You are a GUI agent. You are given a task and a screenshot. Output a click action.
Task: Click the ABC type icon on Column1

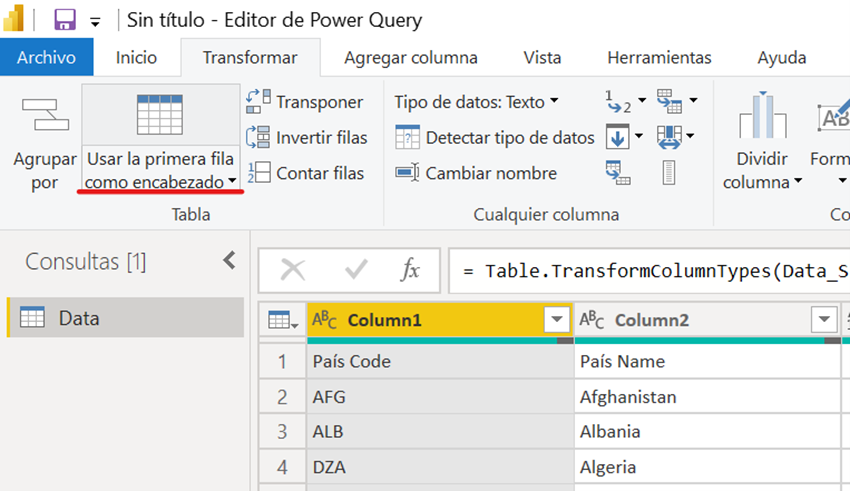point(324,320)
